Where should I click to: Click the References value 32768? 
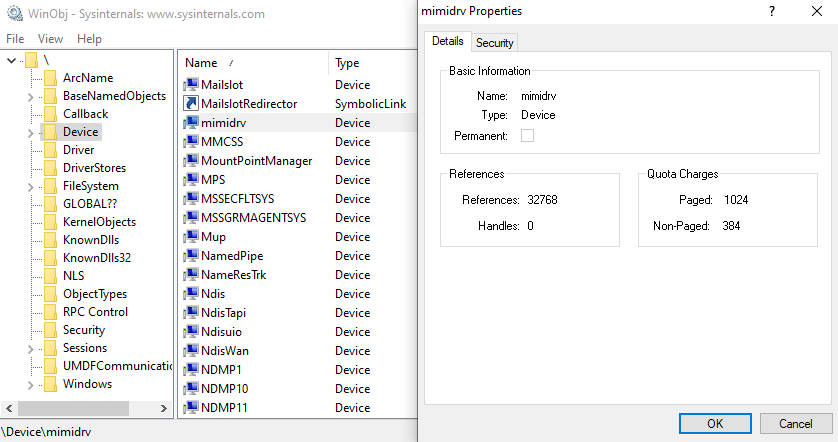[x=542, y=200]
